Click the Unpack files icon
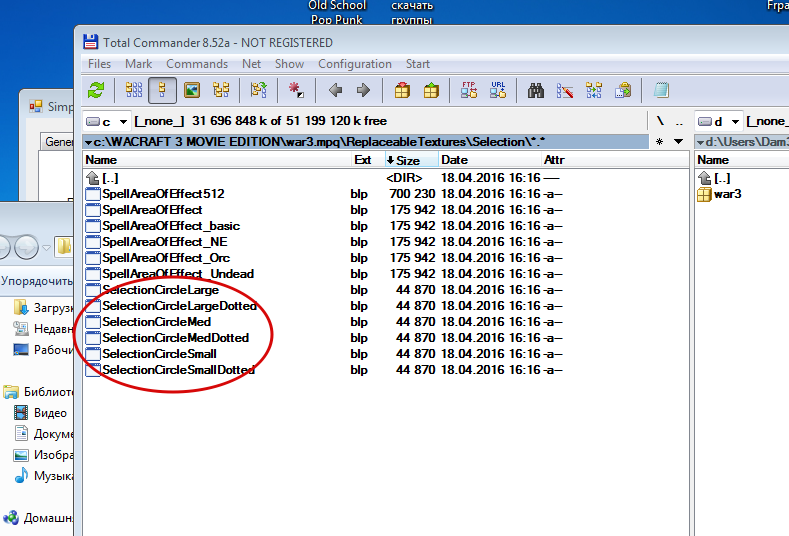This screenshot has height=536, width=789. (431, 91)
